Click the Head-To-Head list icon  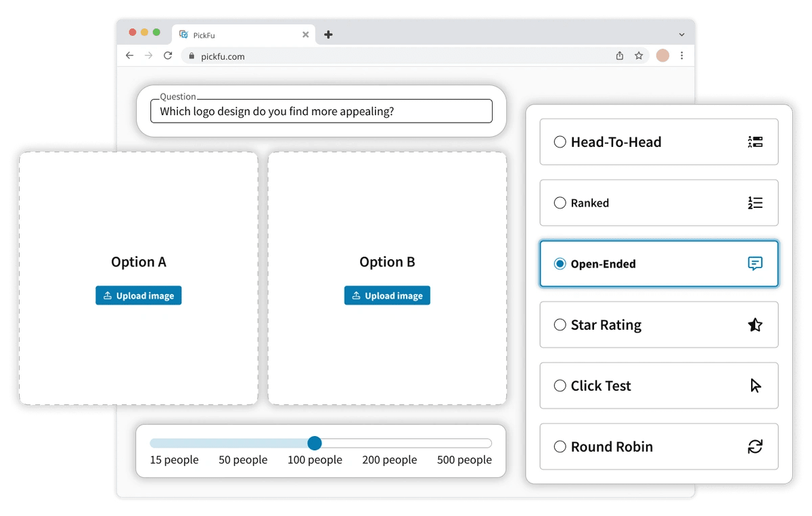pos(755,142)
